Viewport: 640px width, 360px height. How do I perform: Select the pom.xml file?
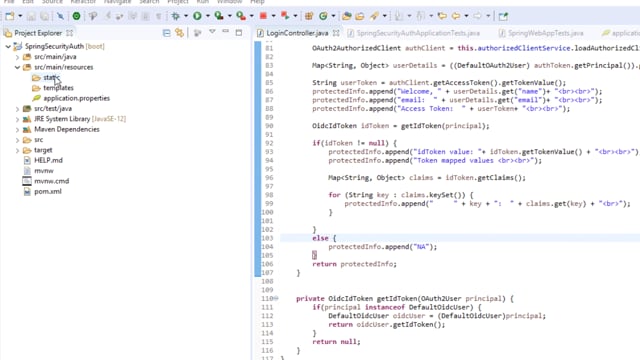tap(48, 191)
